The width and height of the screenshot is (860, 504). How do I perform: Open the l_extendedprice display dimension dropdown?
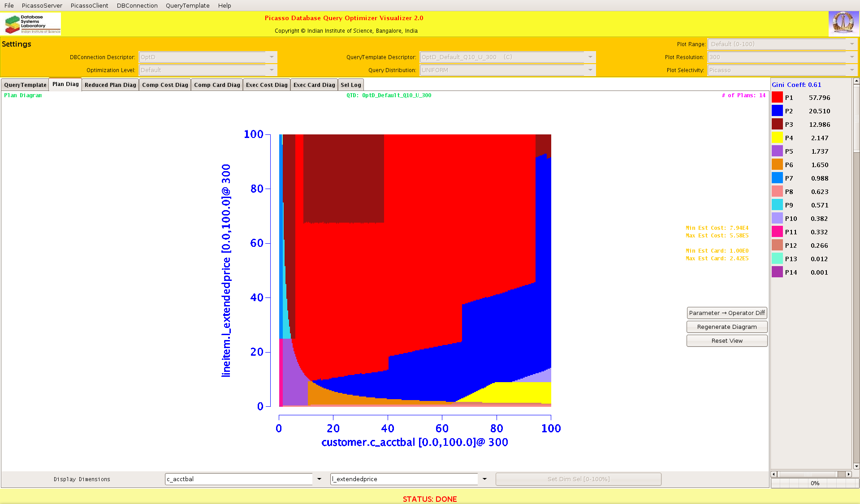point(484,479)
